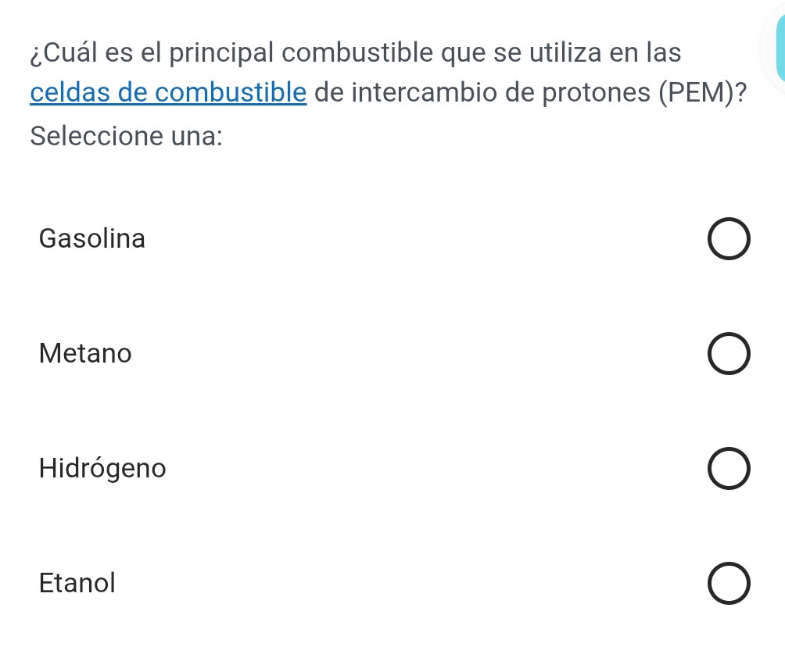The height and width of the screenshot is (672, 785).
Task: Click the 'Etanol' option label text
Action: (x=77, y=583)
